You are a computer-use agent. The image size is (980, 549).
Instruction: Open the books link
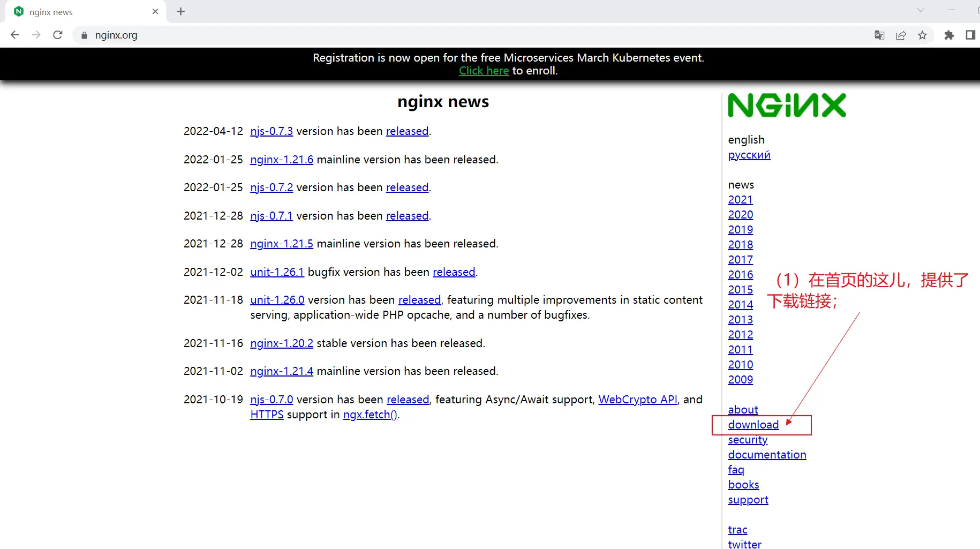pyautogui.click(x=743, y=485)
